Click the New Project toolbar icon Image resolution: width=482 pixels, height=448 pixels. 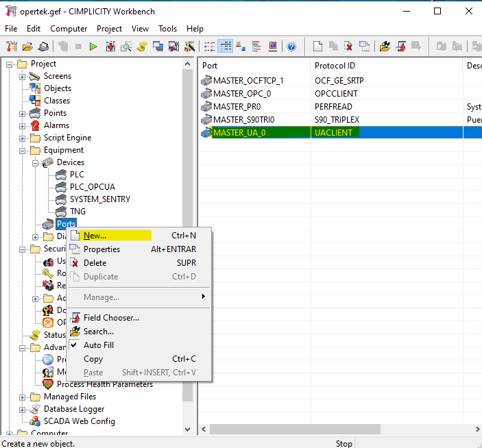(12, 47)
